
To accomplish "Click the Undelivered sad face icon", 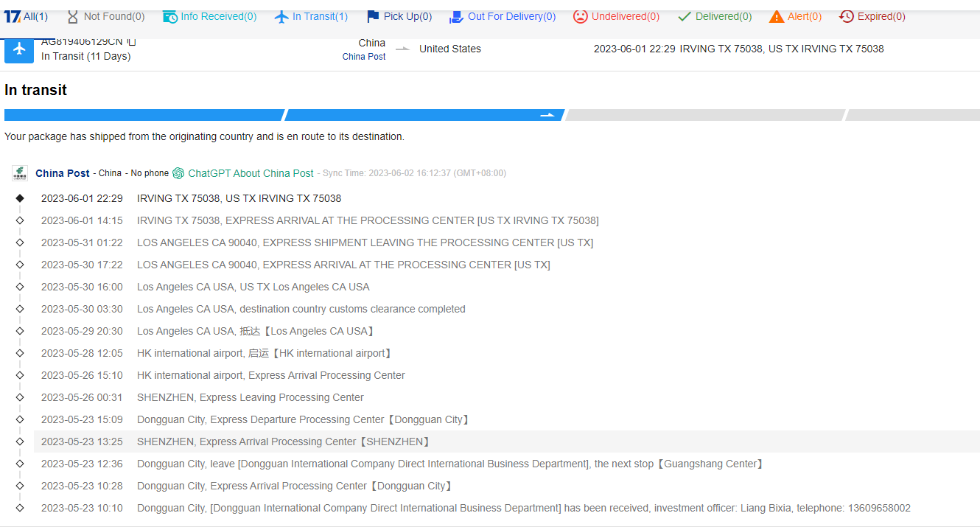I will (x=581, y=16).
